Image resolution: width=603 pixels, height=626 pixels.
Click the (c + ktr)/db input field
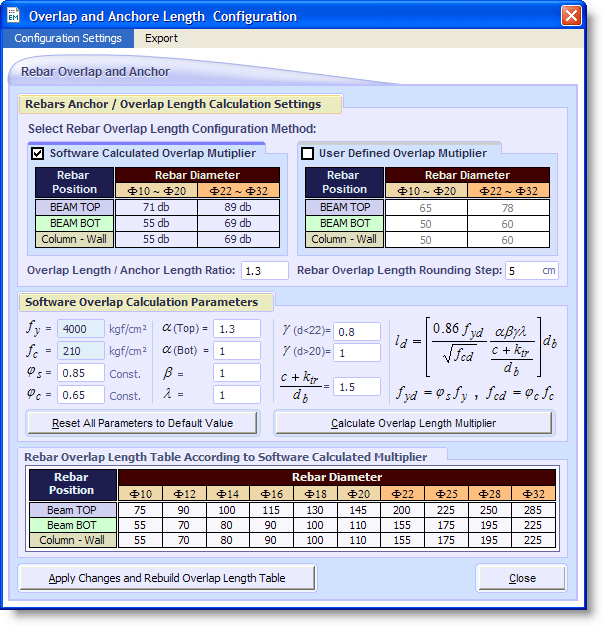pos(357,386)
